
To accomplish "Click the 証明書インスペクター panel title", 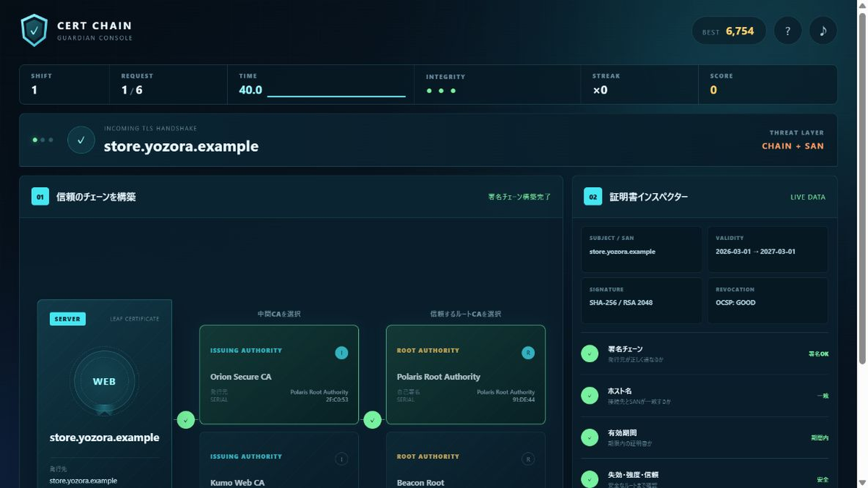I will coord(649,197).
